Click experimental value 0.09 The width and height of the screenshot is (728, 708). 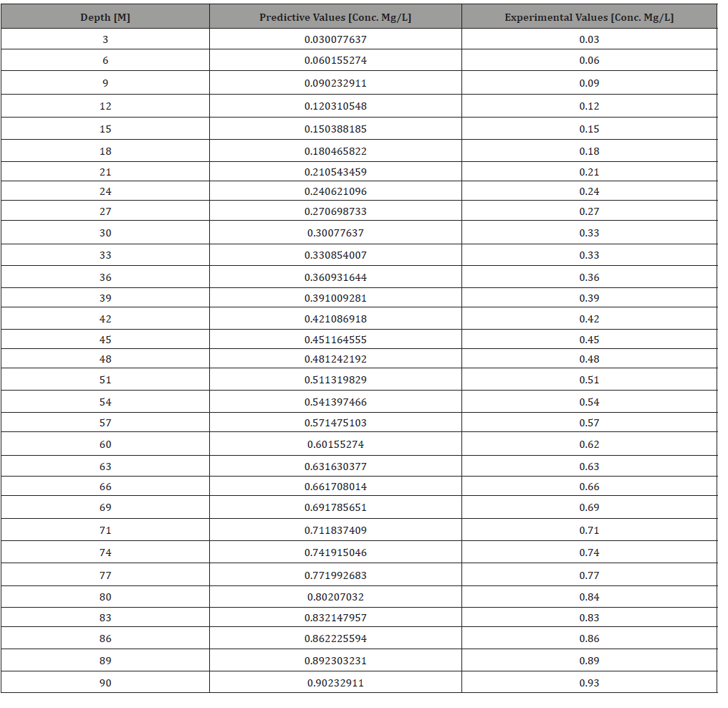589,83
